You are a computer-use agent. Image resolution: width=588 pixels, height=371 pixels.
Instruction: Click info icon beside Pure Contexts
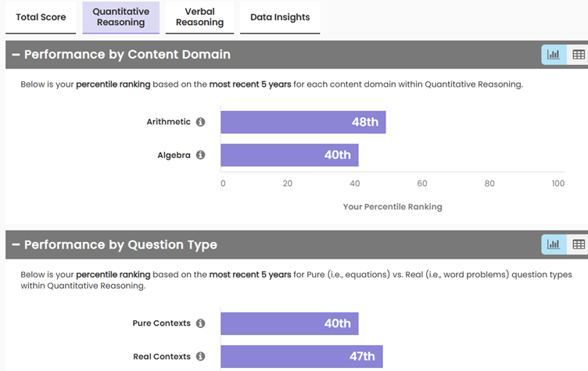(x=201, y=323)
